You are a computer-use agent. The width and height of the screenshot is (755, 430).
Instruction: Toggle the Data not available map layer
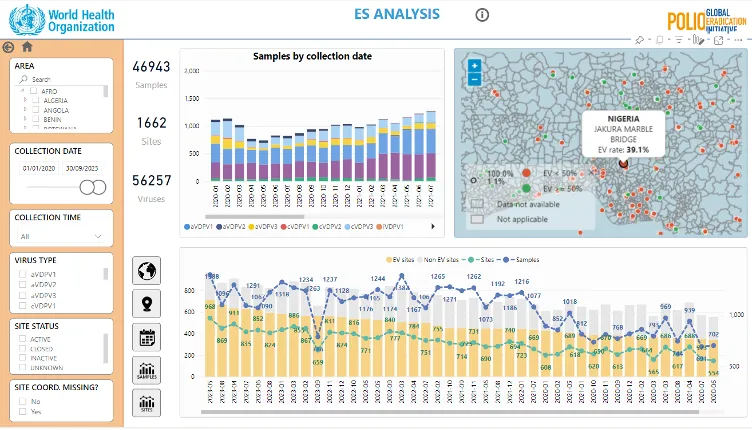coord(477,204)
